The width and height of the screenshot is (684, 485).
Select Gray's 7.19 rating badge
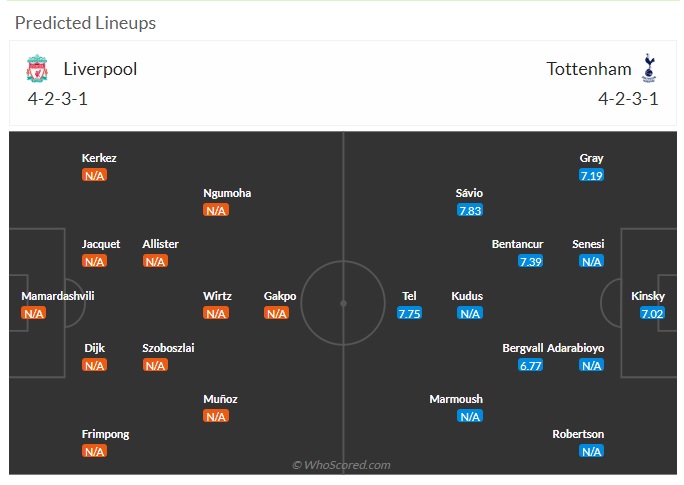[592, 175]
